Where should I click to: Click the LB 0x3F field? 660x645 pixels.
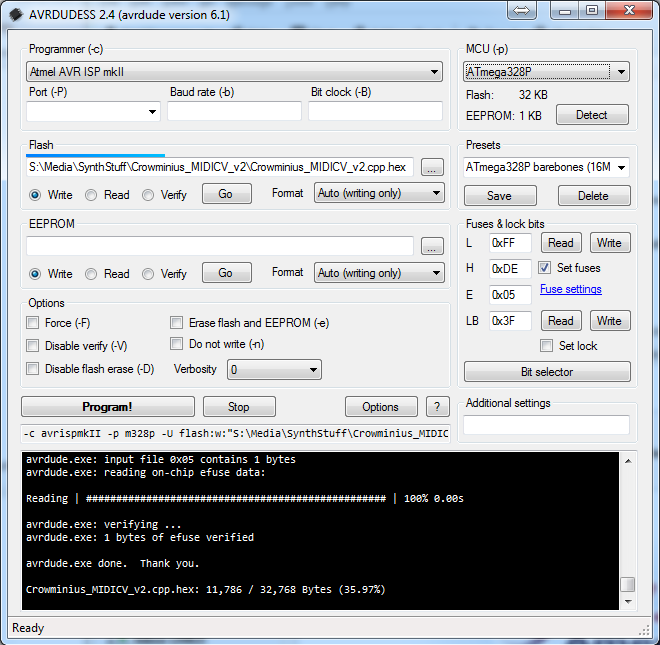[x=510, y=321]
